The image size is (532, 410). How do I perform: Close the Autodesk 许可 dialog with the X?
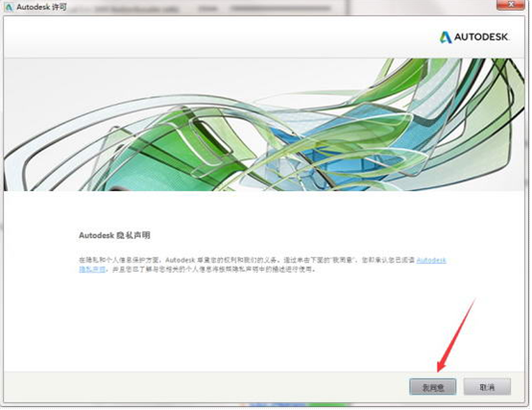pyautogui.click(x=511, y=5)
